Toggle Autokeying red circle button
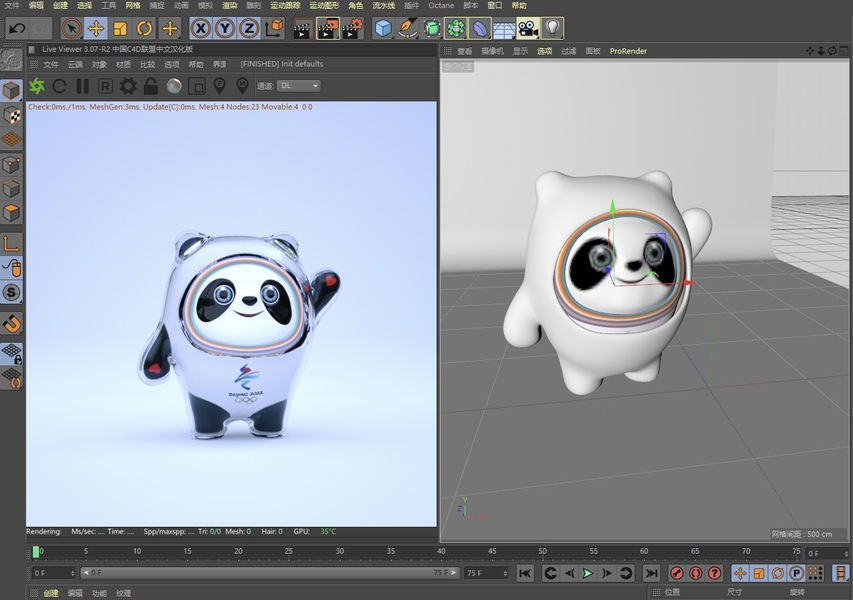853x600 pixels. pyautogui.click(x=696, y=573)
